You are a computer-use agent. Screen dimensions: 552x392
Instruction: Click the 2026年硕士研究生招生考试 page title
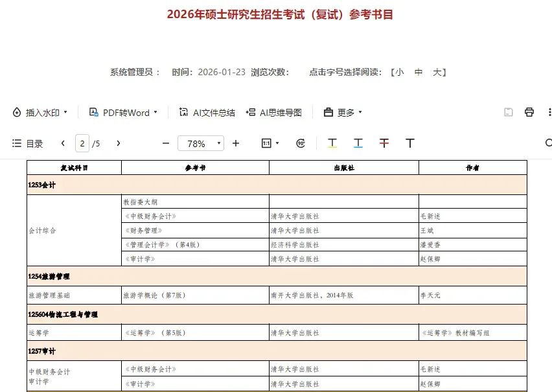[x=280, y=14]
